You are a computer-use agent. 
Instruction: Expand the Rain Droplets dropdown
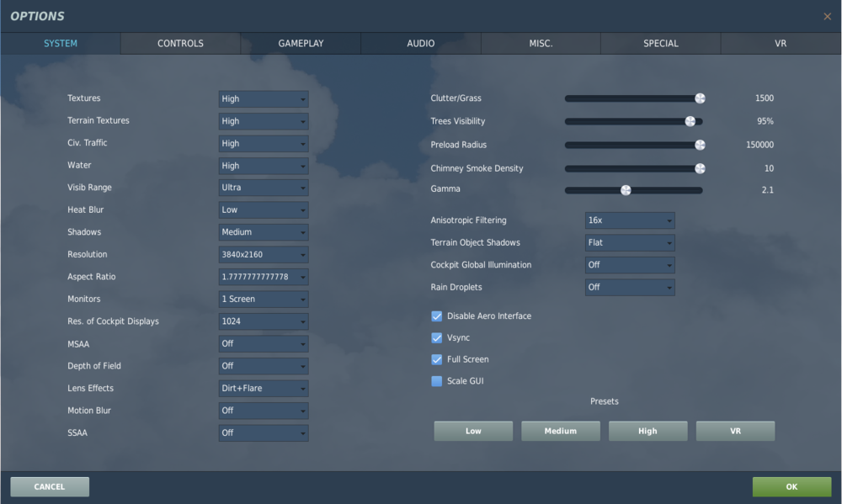tap(630, 287)
